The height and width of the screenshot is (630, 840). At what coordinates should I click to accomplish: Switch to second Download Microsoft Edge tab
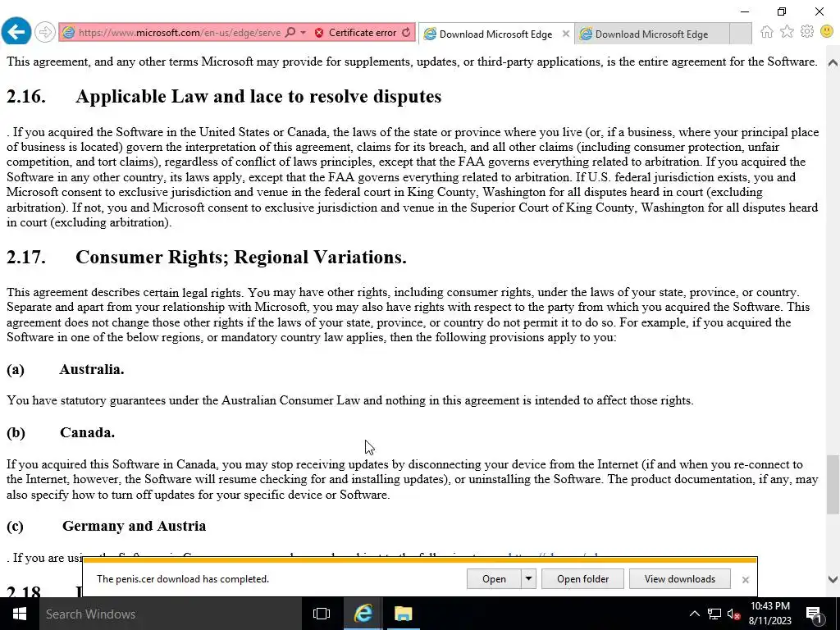click(651, 34)
